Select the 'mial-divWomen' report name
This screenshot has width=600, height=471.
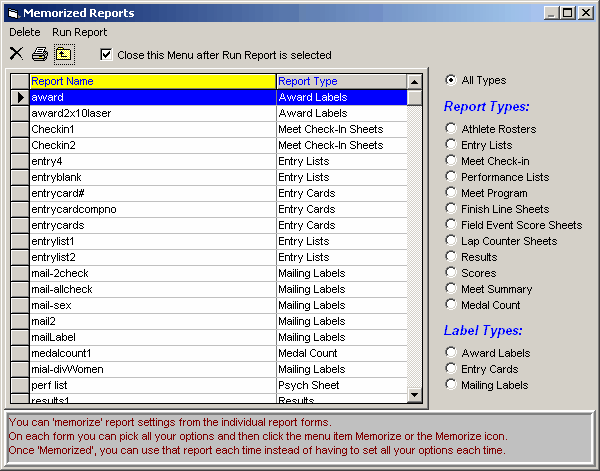tap(153, 370)
